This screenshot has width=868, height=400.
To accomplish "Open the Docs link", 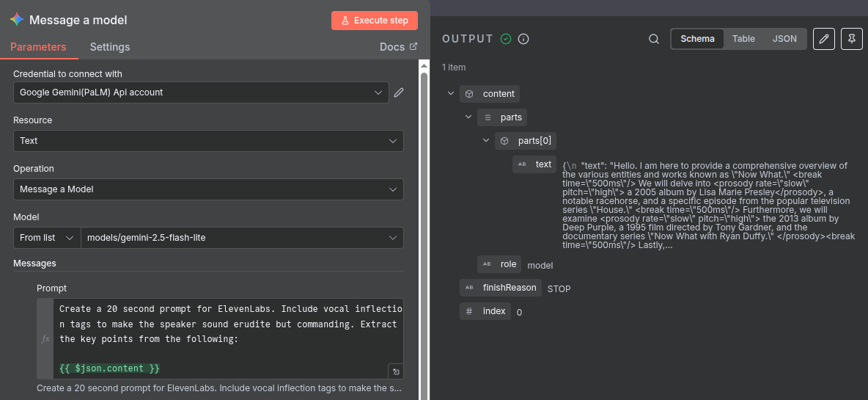I will tap(399, 47).
